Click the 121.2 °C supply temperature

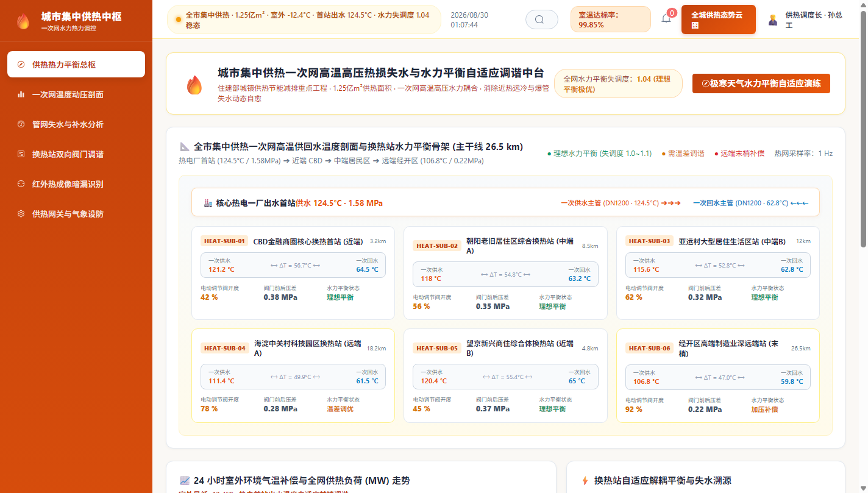pyautogui.click(x=221, y=269)
